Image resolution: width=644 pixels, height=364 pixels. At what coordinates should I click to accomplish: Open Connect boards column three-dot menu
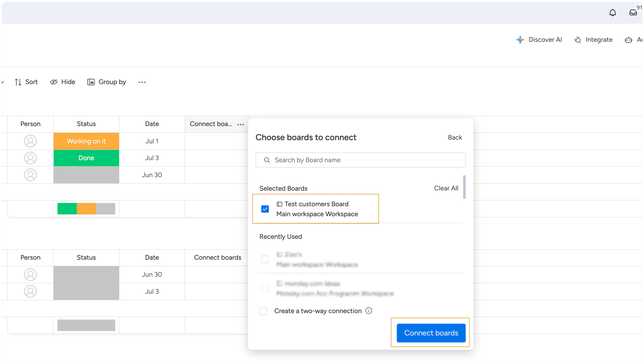tap(240, 124)
